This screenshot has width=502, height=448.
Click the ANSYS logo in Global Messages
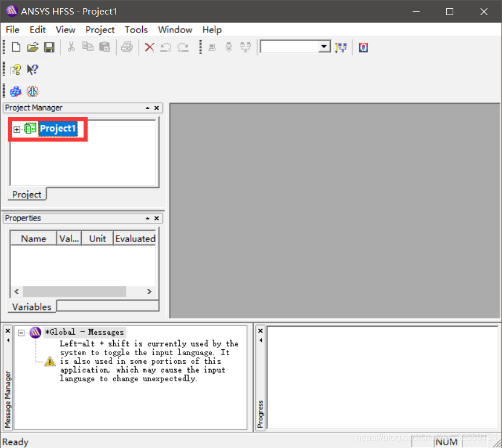click(x=35, y=333)
